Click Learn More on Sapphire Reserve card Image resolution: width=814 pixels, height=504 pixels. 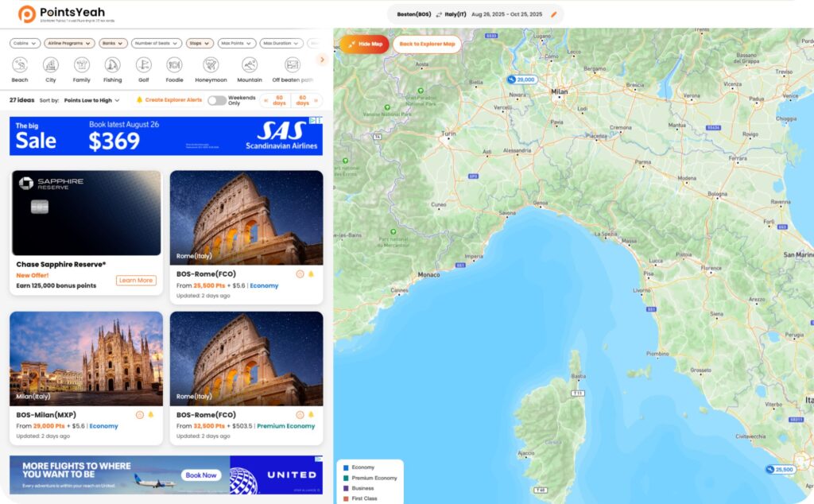[136, 281]
